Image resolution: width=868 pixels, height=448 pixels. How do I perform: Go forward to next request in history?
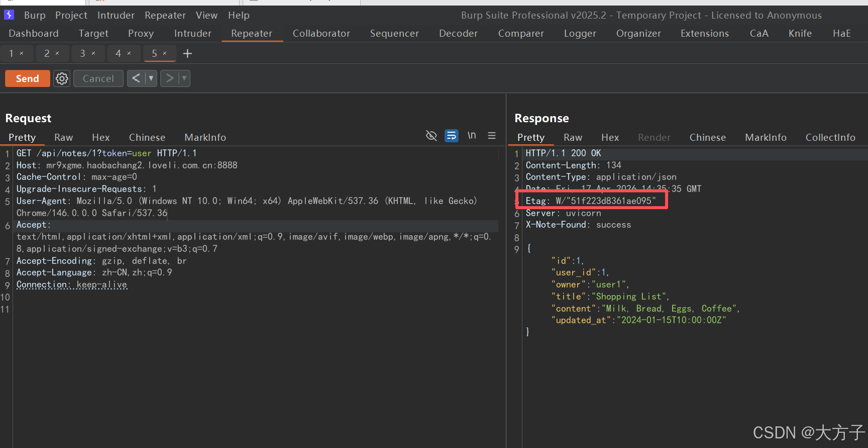pos(170,78)
